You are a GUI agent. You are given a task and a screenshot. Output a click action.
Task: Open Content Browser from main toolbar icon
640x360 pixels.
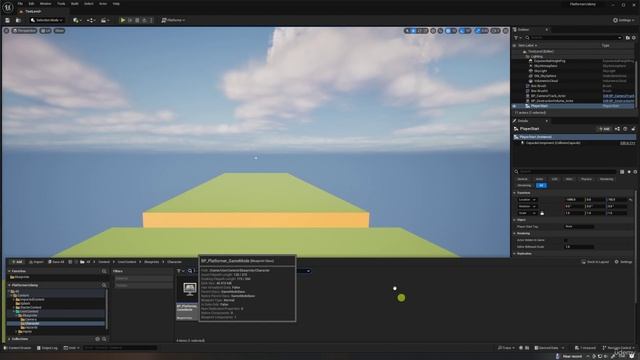18,20
